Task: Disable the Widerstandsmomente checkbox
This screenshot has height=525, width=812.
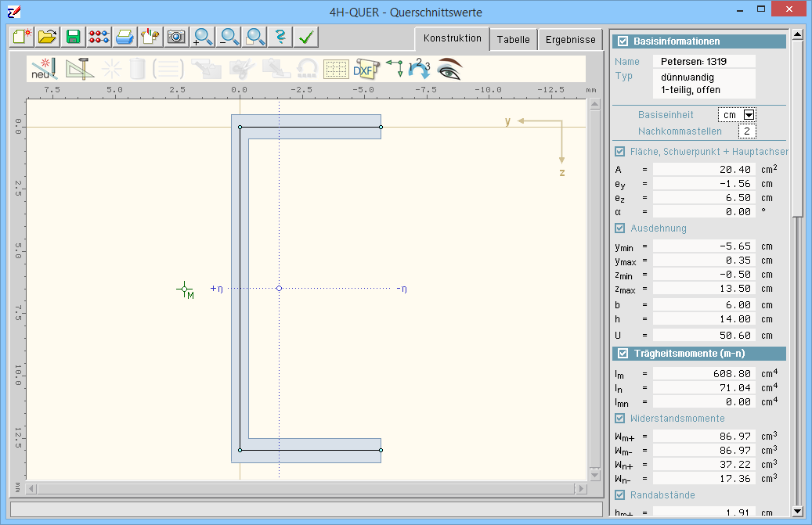Action: tap(620, 419)
